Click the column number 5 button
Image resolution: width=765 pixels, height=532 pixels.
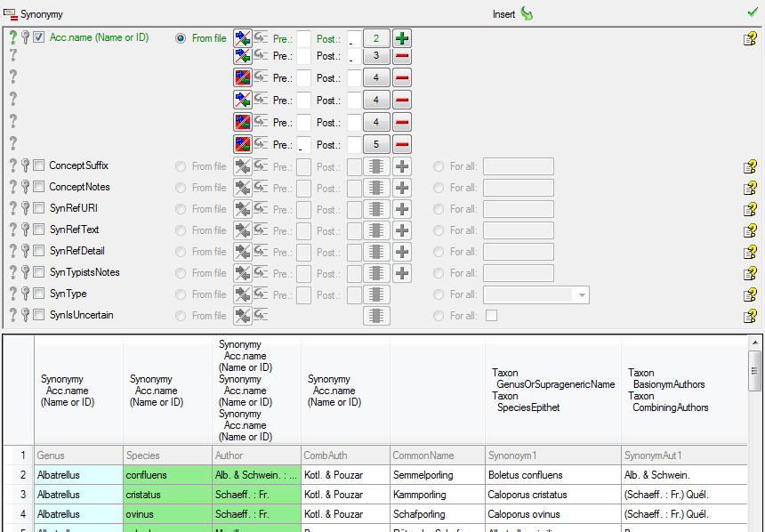pos(376,144)
